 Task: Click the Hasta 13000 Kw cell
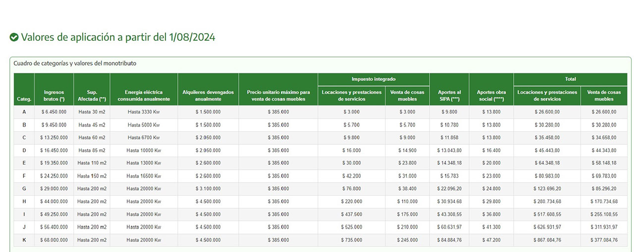[x=144, y=163]
